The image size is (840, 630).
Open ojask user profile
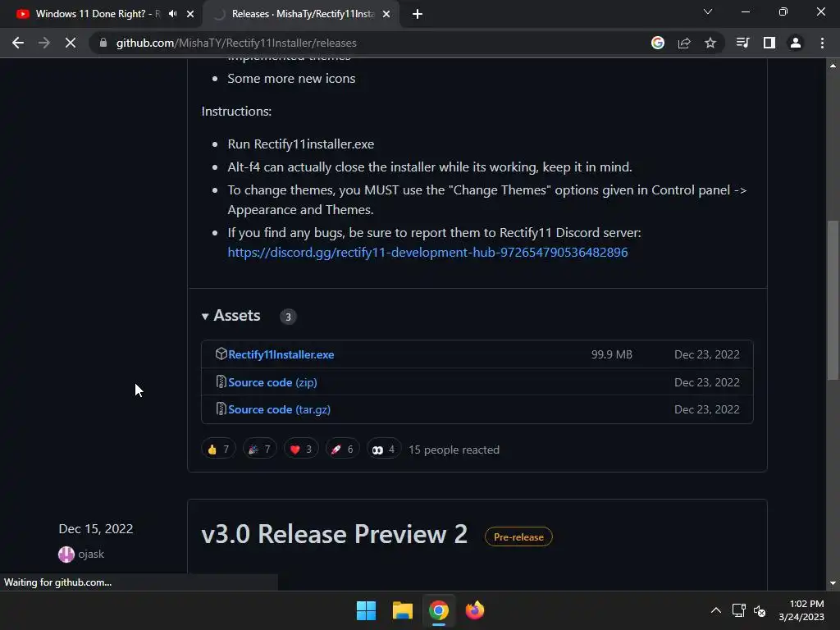[91, 554]
